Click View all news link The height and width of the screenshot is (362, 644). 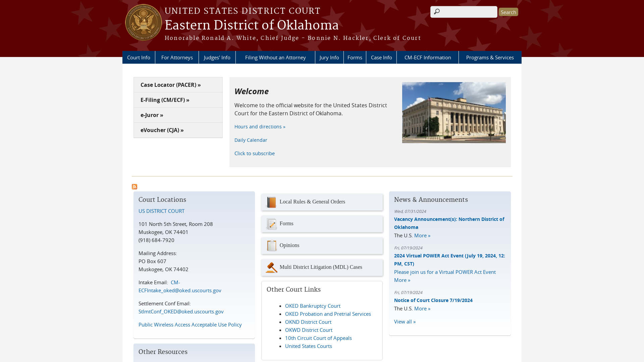click(405, 321)
